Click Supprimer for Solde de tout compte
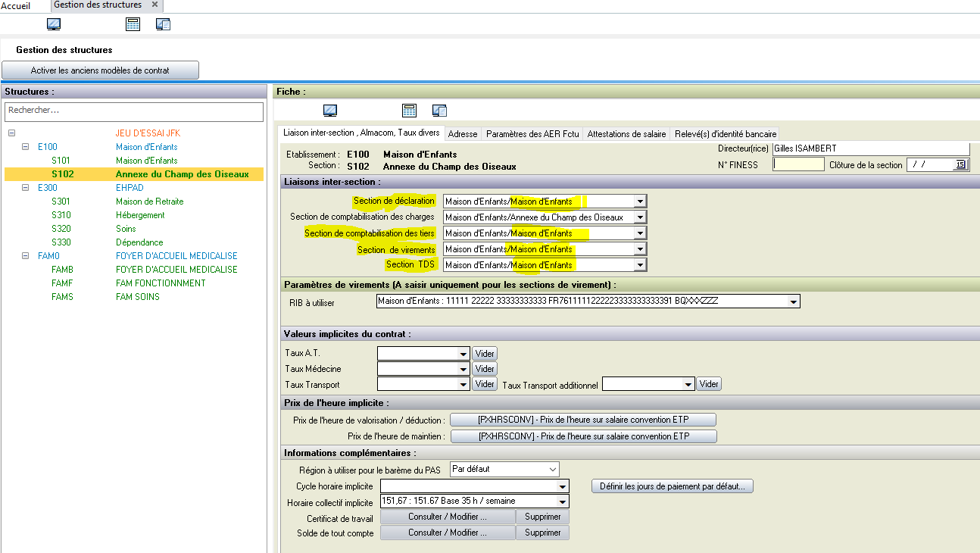Viewport: 980px width, 553px height. tap(542, 533)
